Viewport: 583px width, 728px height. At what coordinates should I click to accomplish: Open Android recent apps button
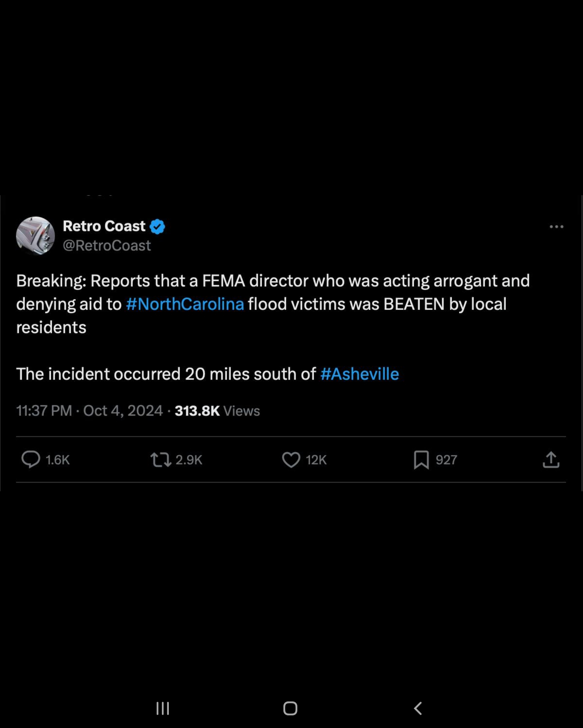(163, 708)
